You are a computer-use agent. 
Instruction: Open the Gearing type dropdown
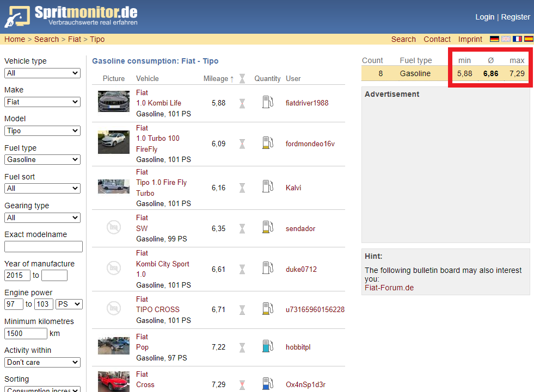pos(42,218)
